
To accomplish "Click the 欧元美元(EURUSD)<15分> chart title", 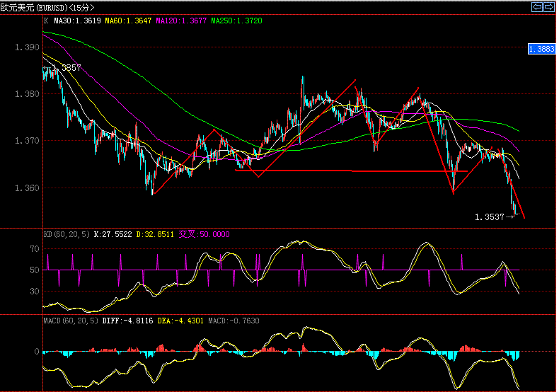I will click(47, 7).
